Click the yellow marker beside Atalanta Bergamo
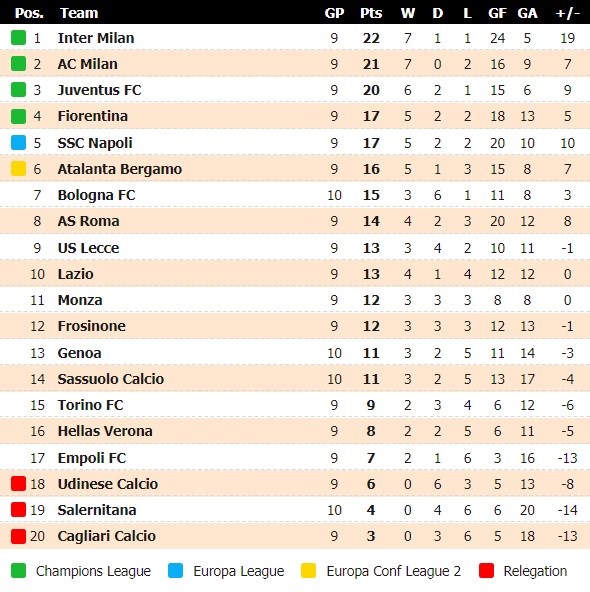590x592 pixels. (x=18, y=169)
